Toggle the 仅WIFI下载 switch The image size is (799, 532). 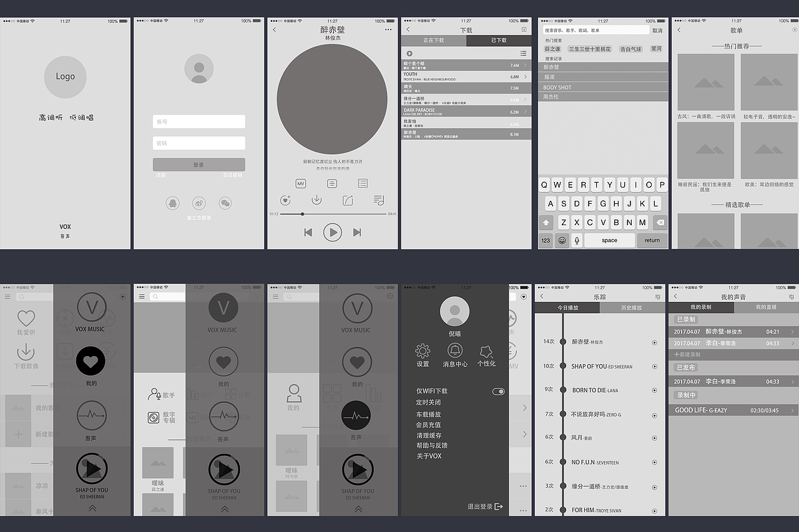click(498, 391)
